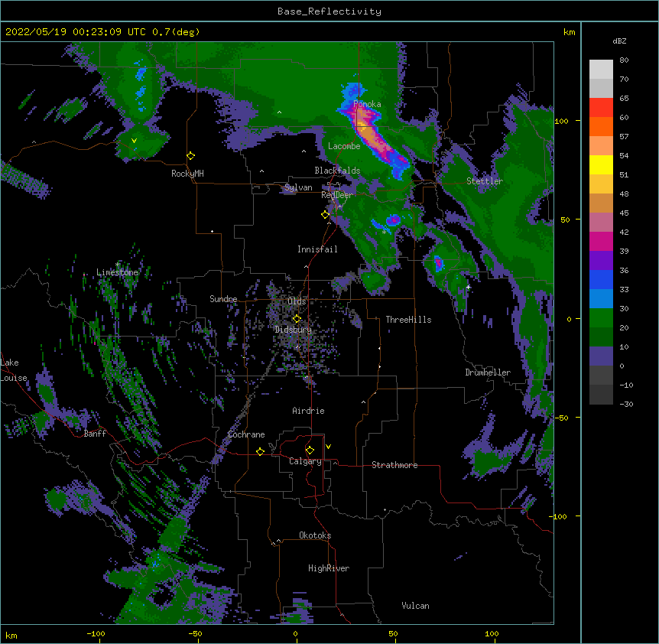Select the bright yellow swatch in dBZ legend

point(601,164)
